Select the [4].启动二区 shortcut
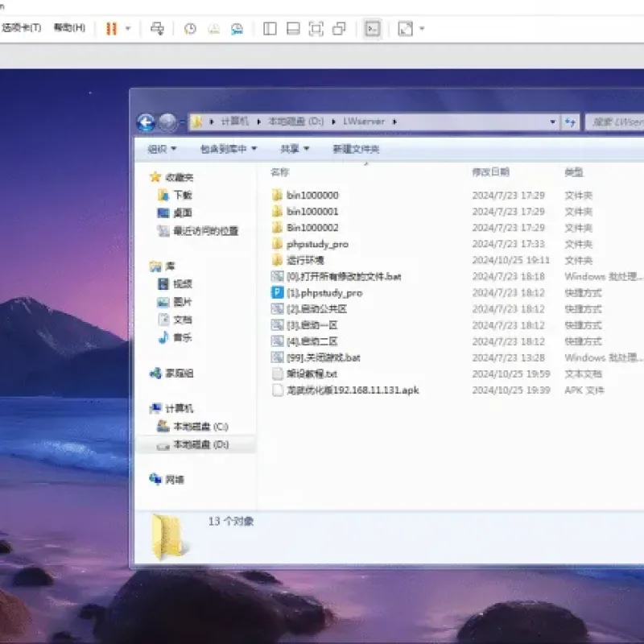Viewport: 644px width, 644px height. [x=312, y=341]
